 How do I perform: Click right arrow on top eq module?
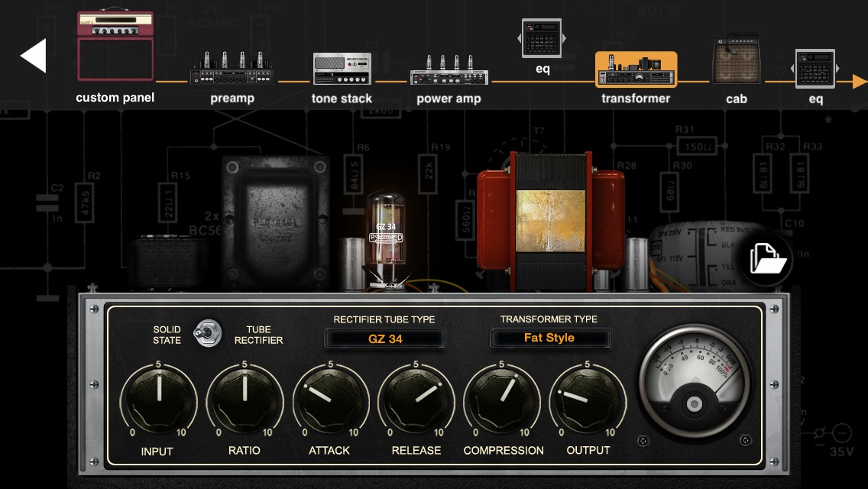click(x=564, y=38)
